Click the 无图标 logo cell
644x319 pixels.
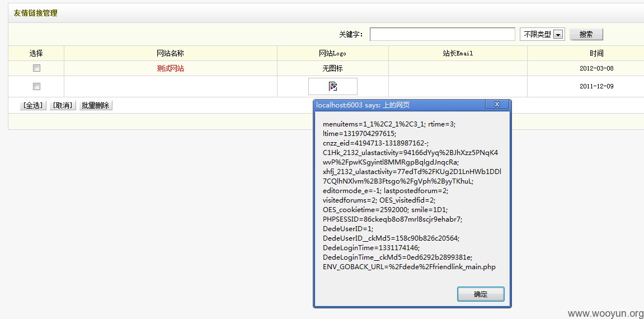point(333,69)
